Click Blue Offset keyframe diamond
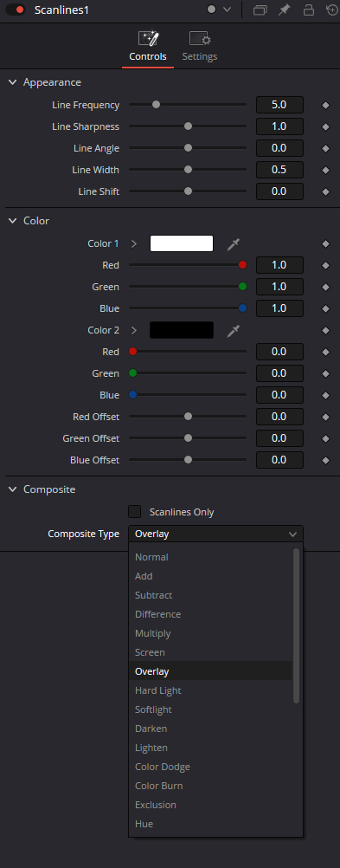340x868 pixels. [325, 460]
